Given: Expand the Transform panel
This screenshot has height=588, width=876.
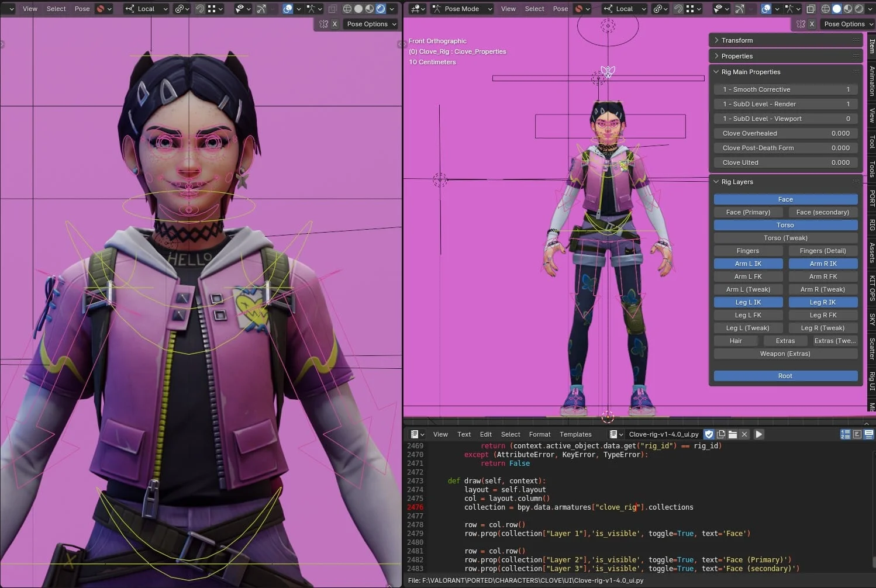Looking at the screenshot, I should tap(737, 40).
